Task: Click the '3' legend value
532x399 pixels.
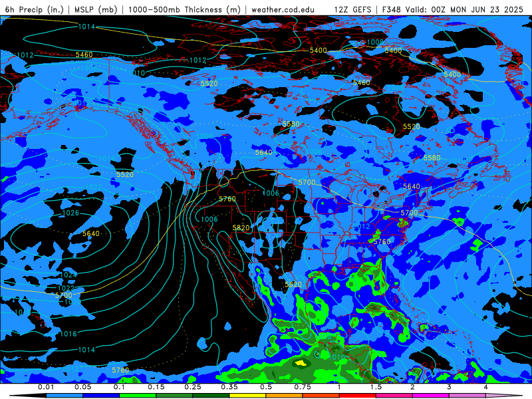Action: (x=450, y=387)
